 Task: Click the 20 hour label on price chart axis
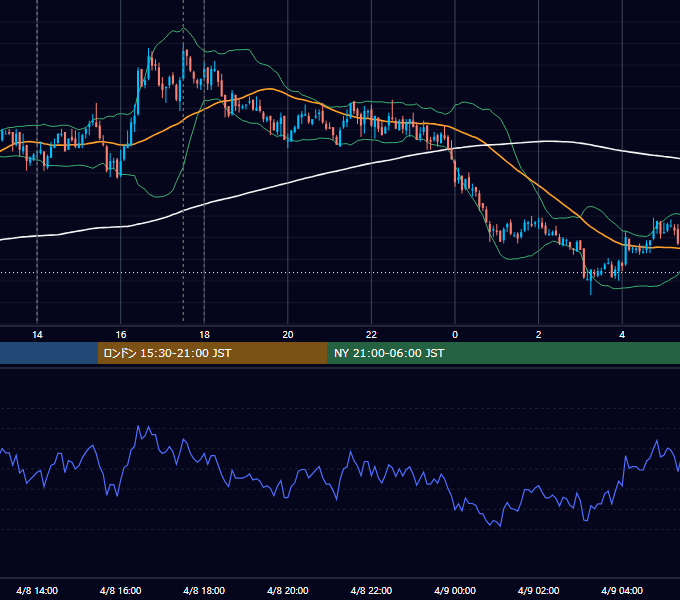point(288,335)
